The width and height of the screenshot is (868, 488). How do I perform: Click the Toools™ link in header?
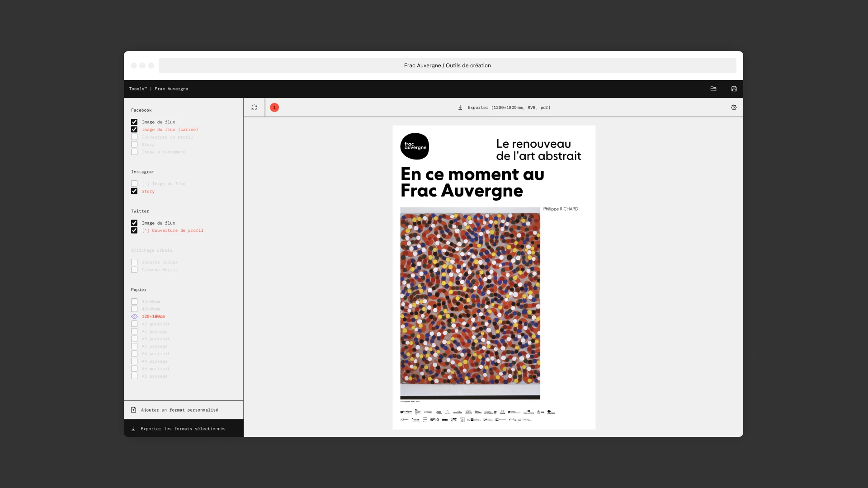(138, 89)
